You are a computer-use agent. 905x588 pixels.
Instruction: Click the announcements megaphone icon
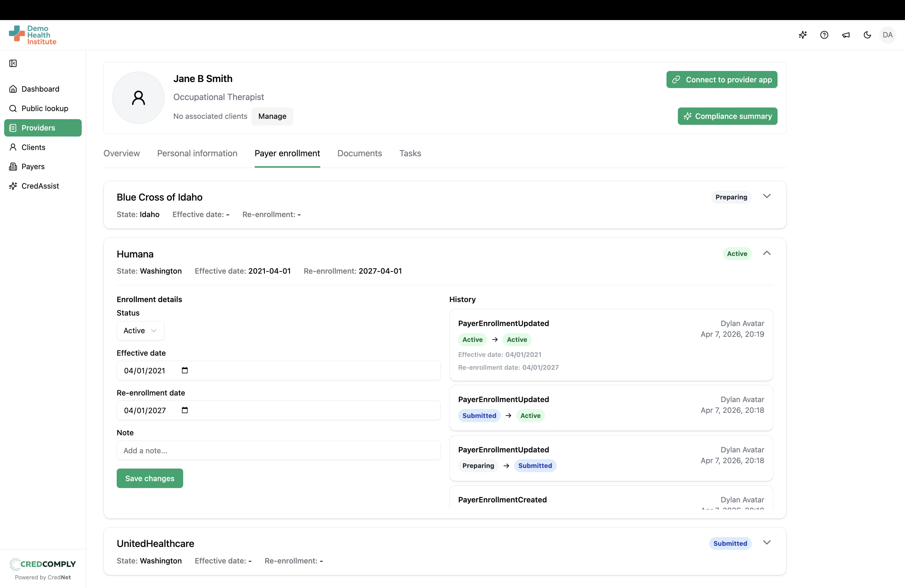(846, 35)
